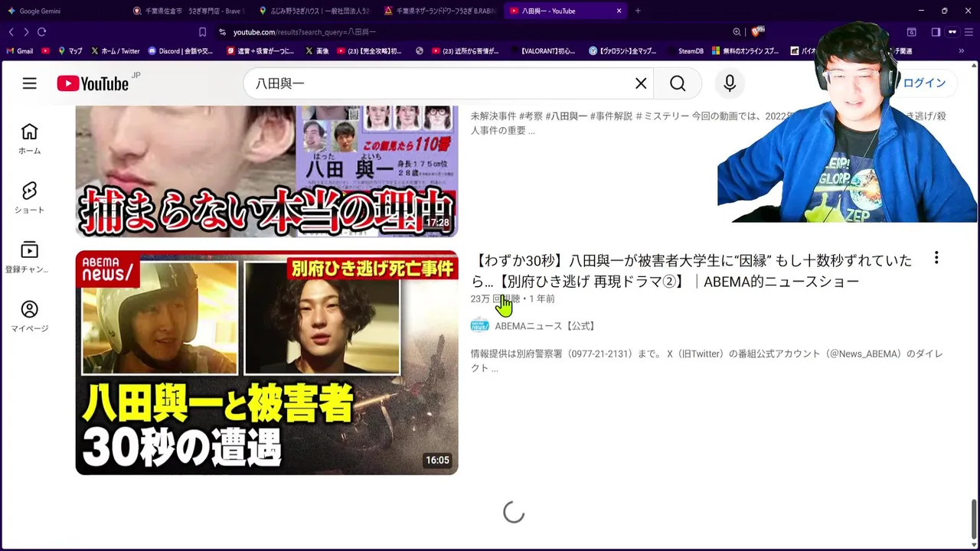Open the (23) 近所から苦情が bookmark
Viewport: 980px width, 551px height.
[x=465, y=51]
